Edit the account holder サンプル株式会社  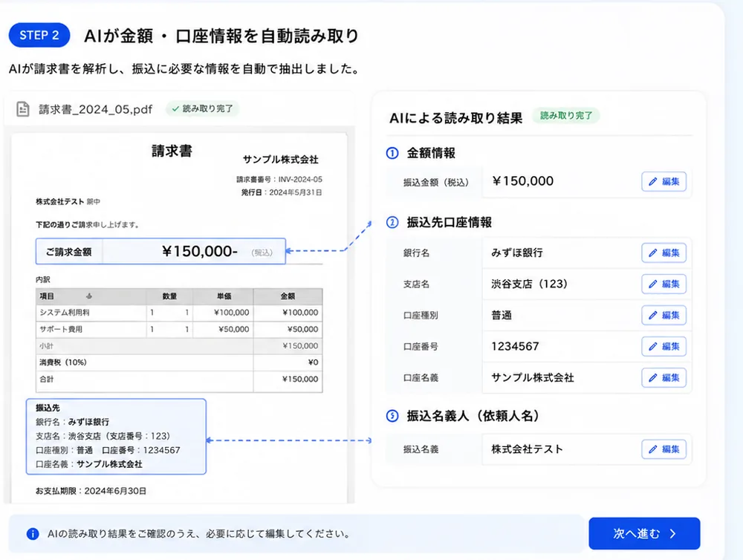[x=663, y=377]
